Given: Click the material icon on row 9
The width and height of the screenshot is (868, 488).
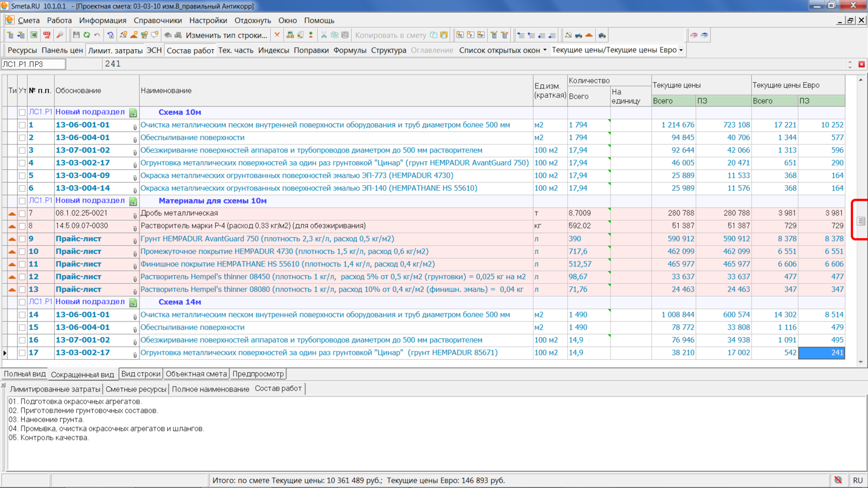Looking at the screenshot, I should tap(12, 239).
